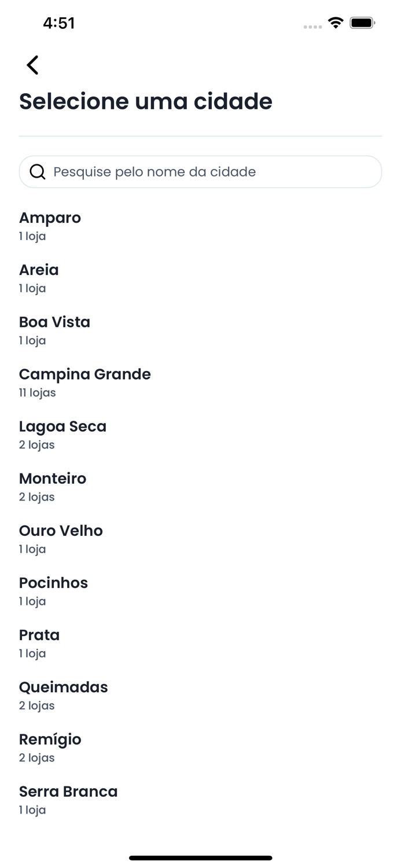Select the city Areia
The image size is (401, 868).
tap(38, 270)
